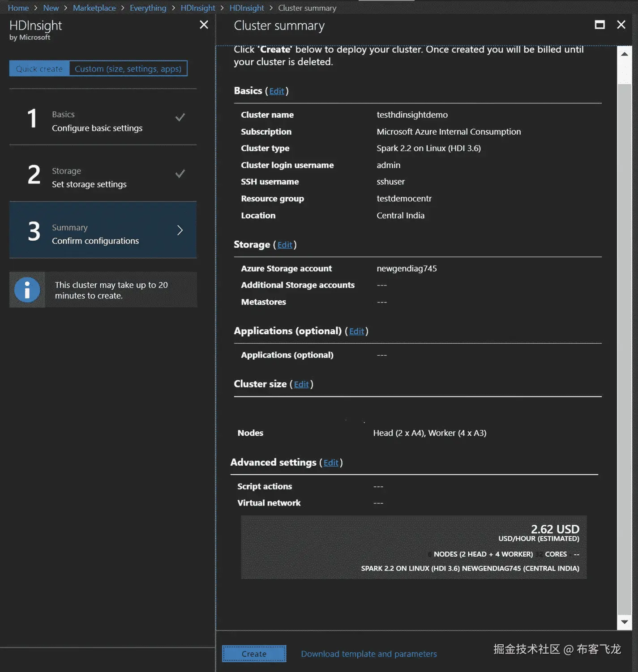638x672 pixels.
Task: Navigate to Home in breadcrumb
Action: tap(18, 8)
